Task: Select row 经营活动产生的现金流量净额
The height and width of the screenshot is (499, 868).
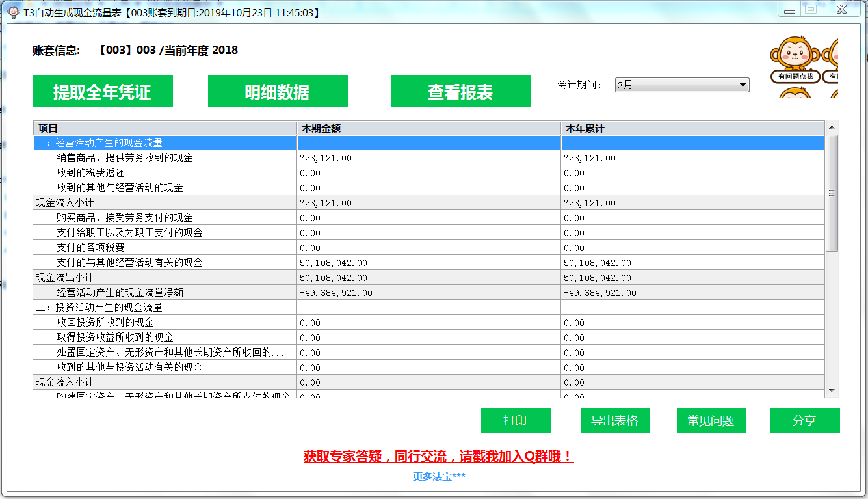Action: (429, 293)
